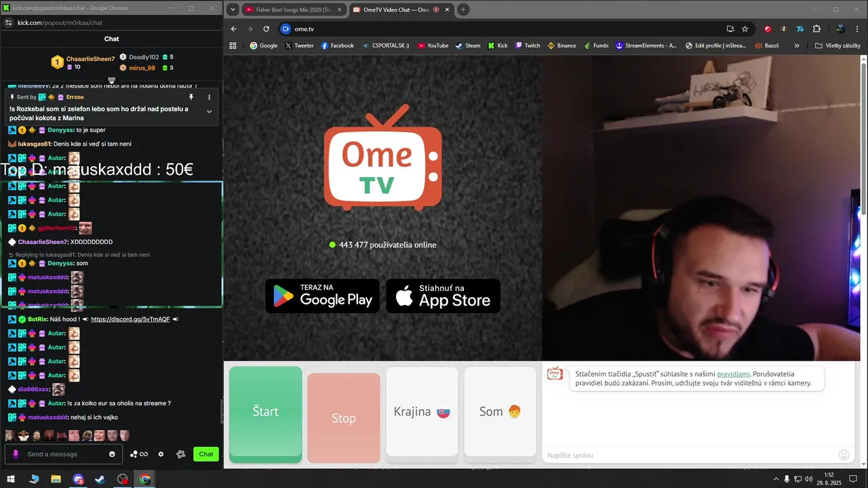Expand the pinned message with chevron
The height and width of the screenshot is (488, 868).
point(209,112)
